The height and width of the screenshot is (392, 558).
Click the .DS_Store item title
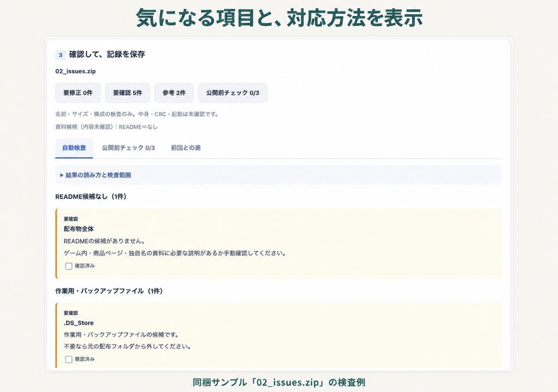(x=78, y=323)
